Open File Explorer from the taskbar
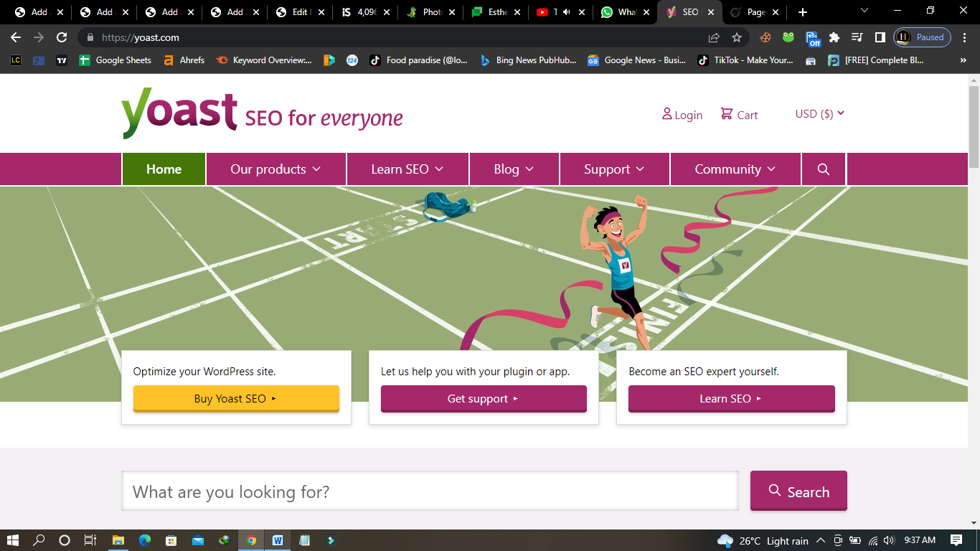 pos(118,540)
